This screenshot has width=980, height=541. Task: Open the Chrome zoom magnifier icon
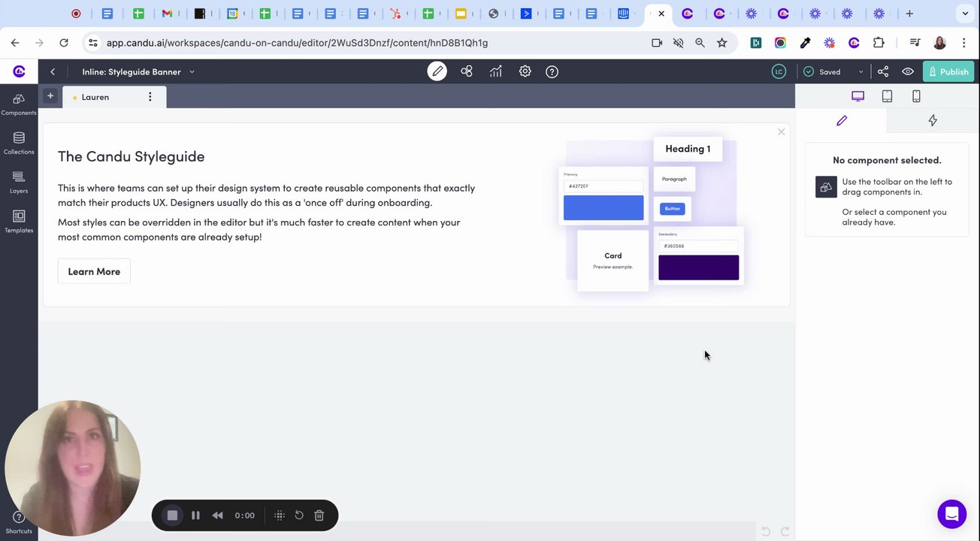pyautogui.click(x=700, y=43)
